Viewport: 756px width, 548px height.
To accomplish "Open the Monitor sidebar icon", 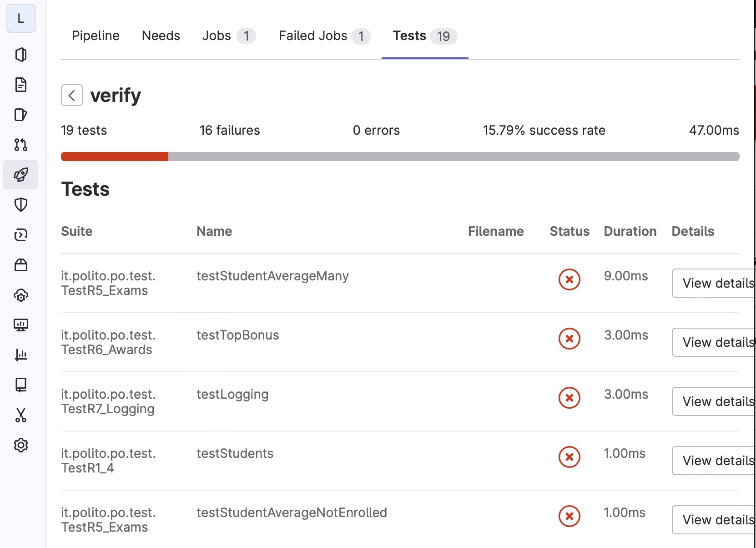I will [20, 325].
